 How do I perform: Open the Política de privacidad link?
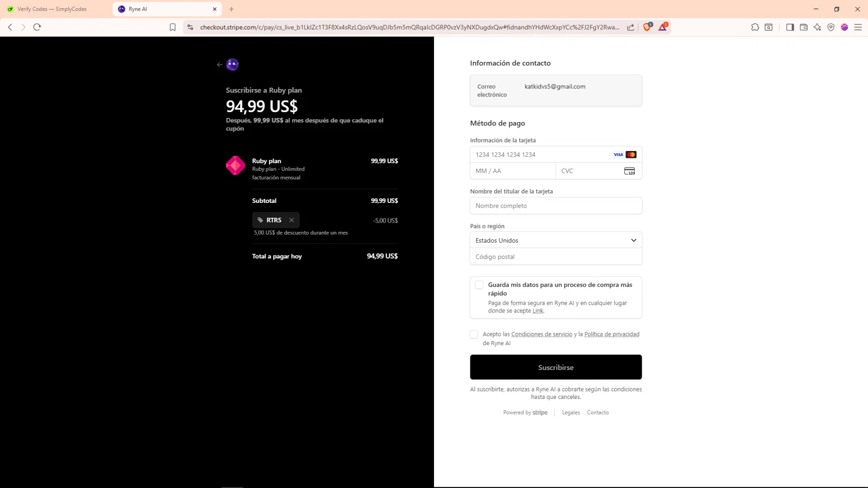(x=612, y=334)
